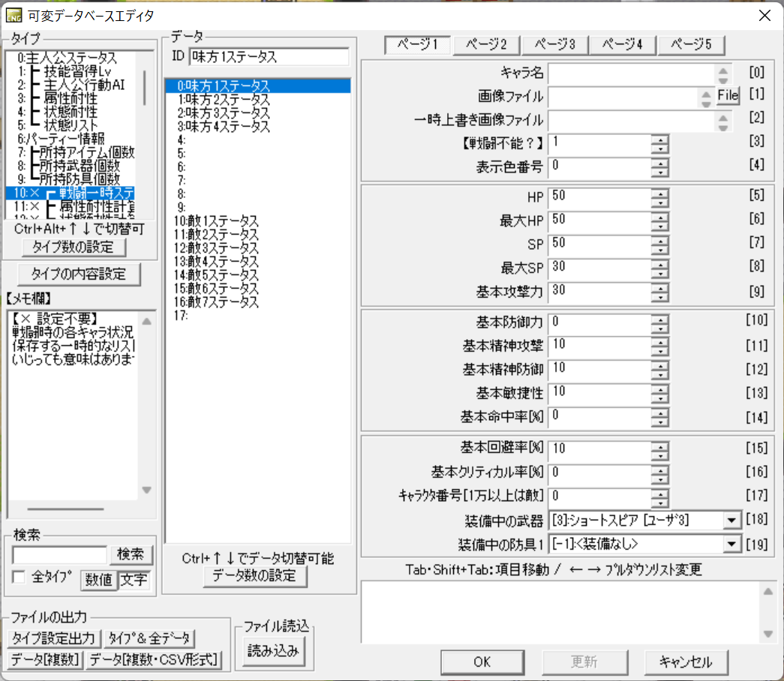Open the ページ5 tab
The image size is (784, 681).
(691, 44)
